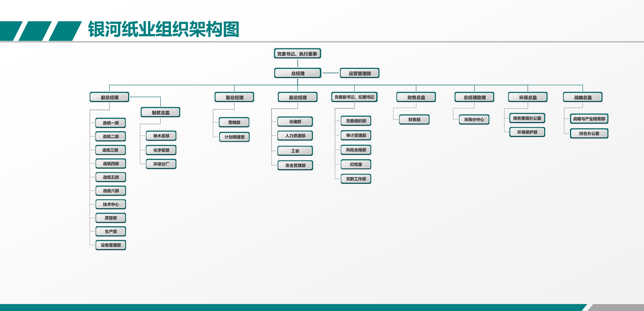Select the 风险合规部 node
The height and width of the screenshot is (311, 644).
(x=356, y=150)
